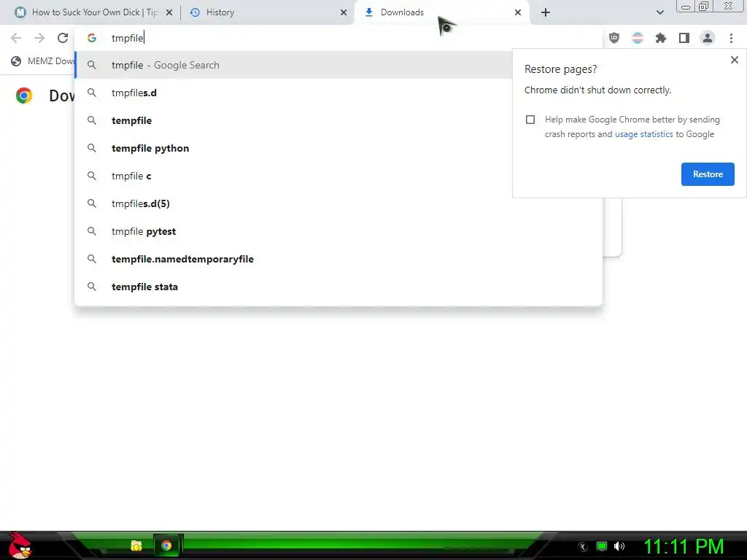The height and width of the screenshot is (560, 747).
Task: Close the History tab
Action: 344,12
